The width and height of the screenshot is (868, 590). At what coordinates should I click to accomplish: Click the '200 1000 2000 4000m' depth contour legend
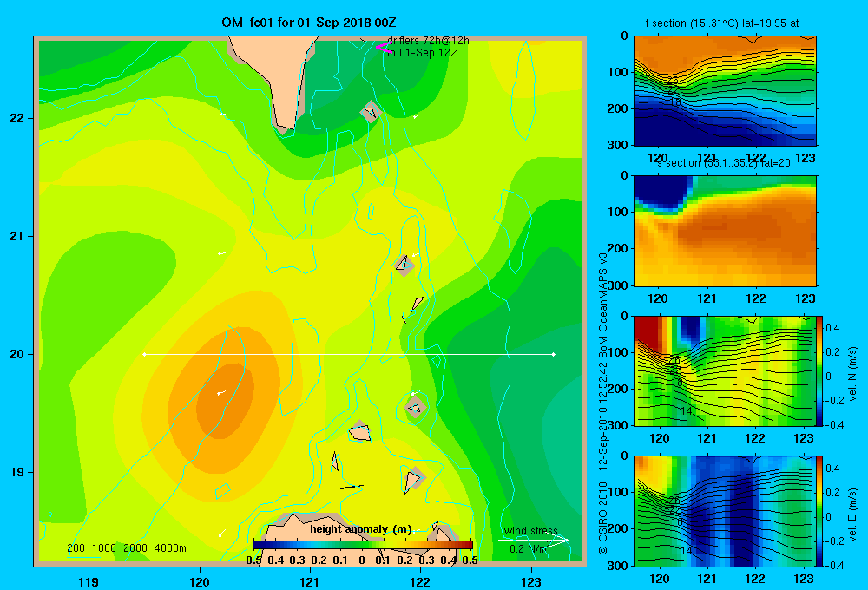point(126,548)
